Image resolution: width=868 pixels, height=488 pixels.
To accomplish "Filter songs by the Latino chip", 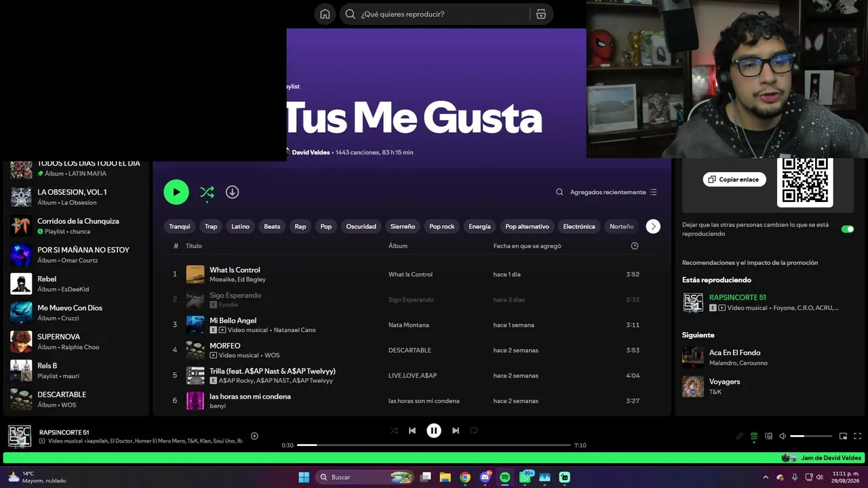I will [241, 226].
